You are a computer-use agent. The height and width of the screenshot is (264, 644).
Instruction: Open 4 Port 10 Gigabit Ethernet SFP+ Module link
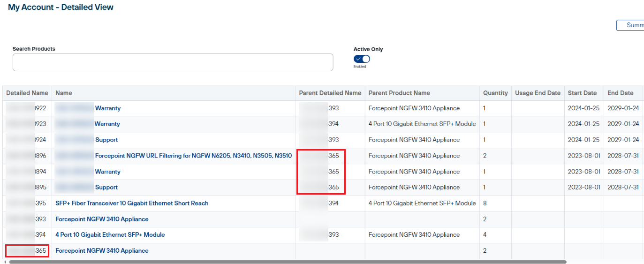click(110, 235)
